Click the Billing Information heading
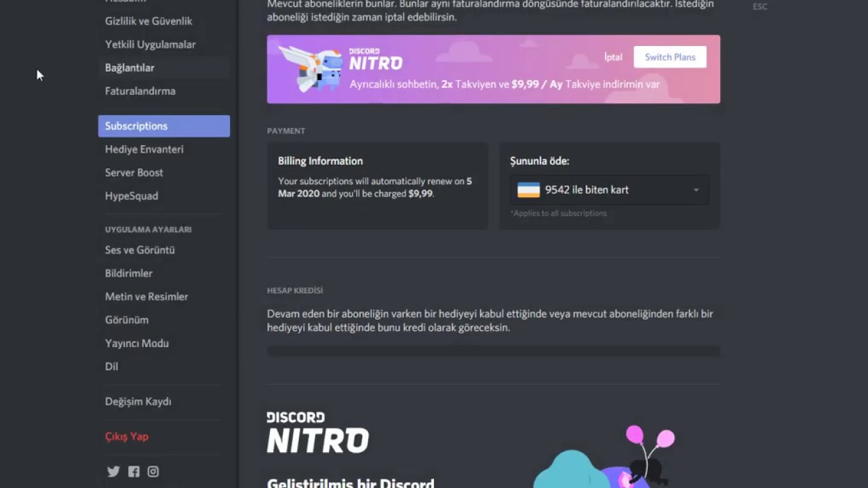Screen dimensions: 868x488 tap(320, 161)
